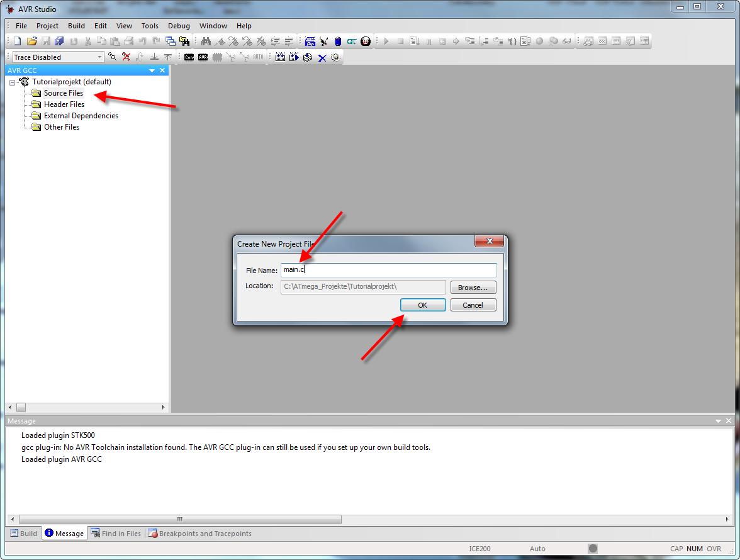
Task: Click the Clear Bookmarks icon
Action: 261,42
